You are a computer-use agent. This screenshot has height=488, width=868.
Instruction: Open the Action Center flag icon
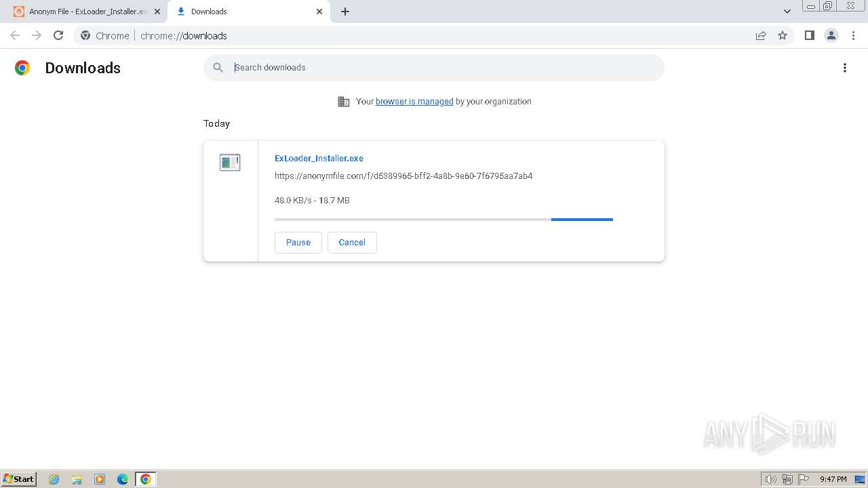(x=804, y=479)
